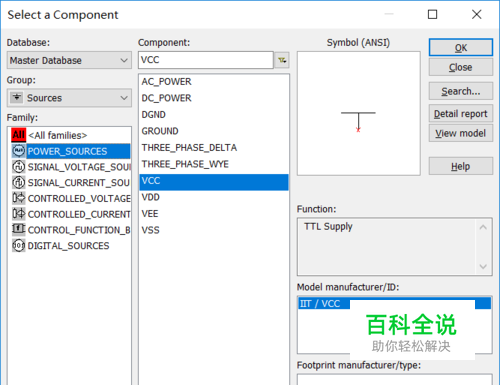Image resolution: width=500 pixels, height=385 pixels.
Task: Select CONTROL_FUNCTION_B family label
Action: coord(79,230)
